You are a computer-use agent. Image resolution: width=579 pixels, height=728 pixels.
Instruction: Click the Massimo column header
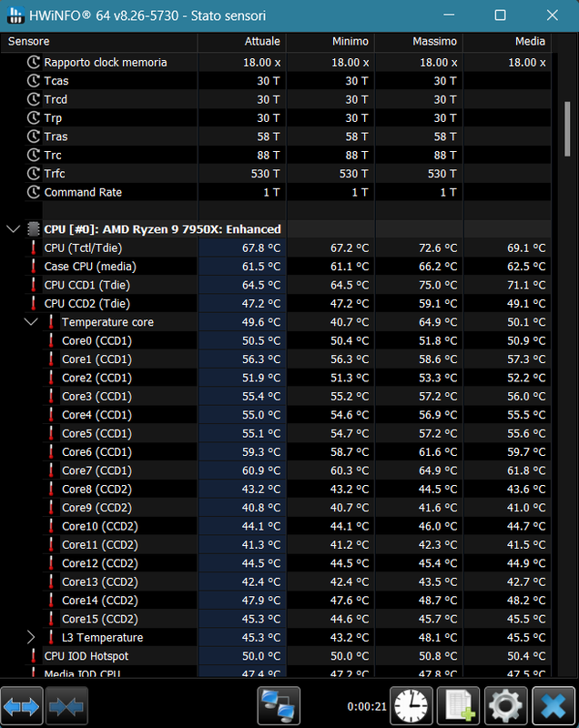419,42
